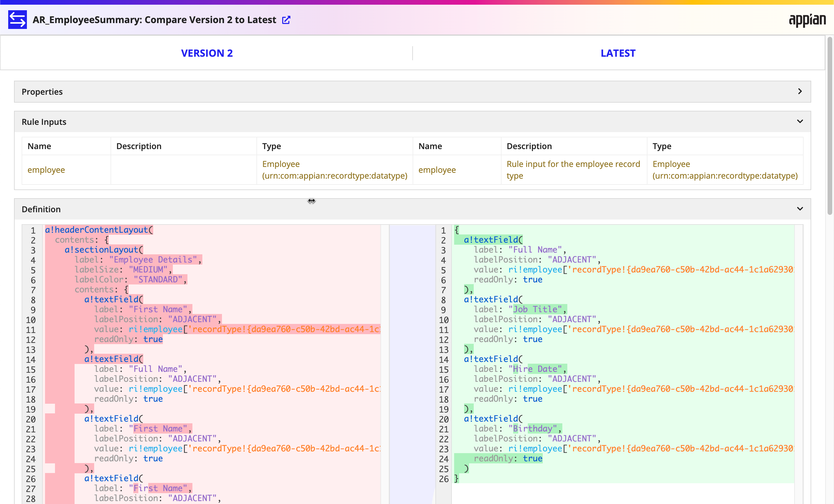The image size is (834, 504).
Task: Click a!sectionLayout on line 3 of Version 2
Action: (104, 250)
